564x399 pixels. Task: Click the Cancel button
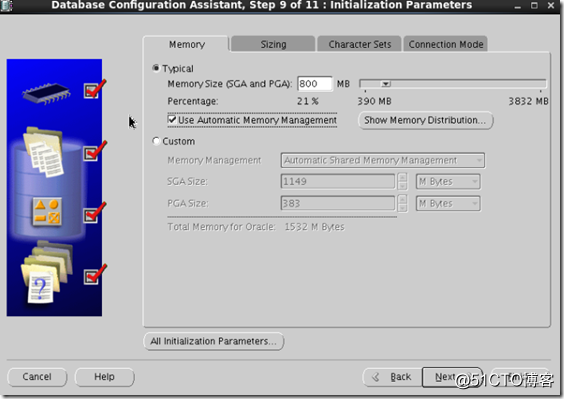click(x=37, y=377)
